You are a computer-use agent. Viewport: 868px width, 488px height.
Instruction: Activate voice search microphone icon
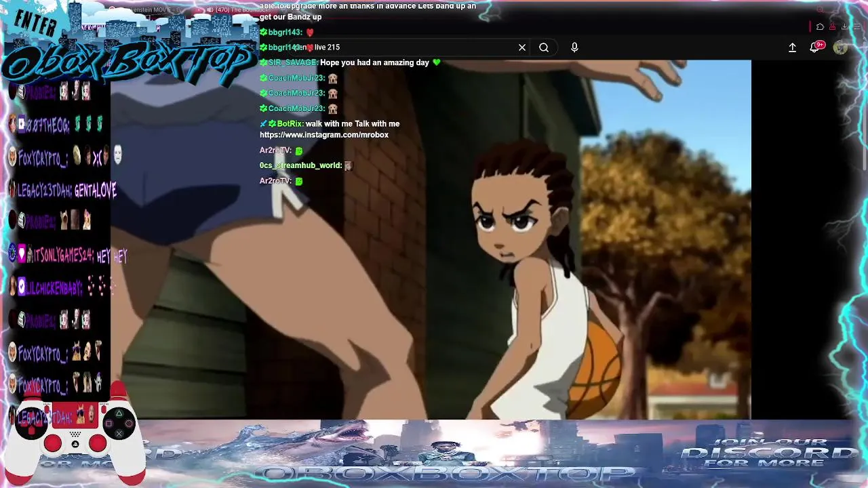click(574, 47)
